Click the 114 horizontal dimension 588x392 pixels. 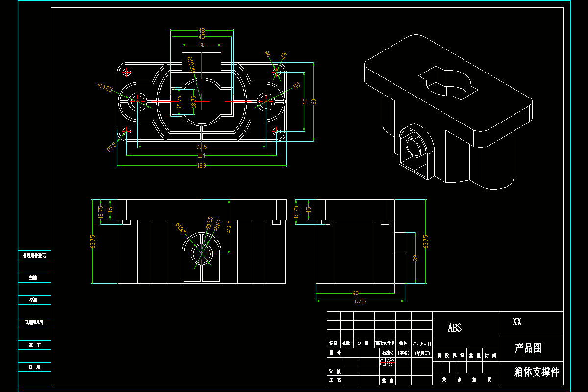(x=201, y=156)
